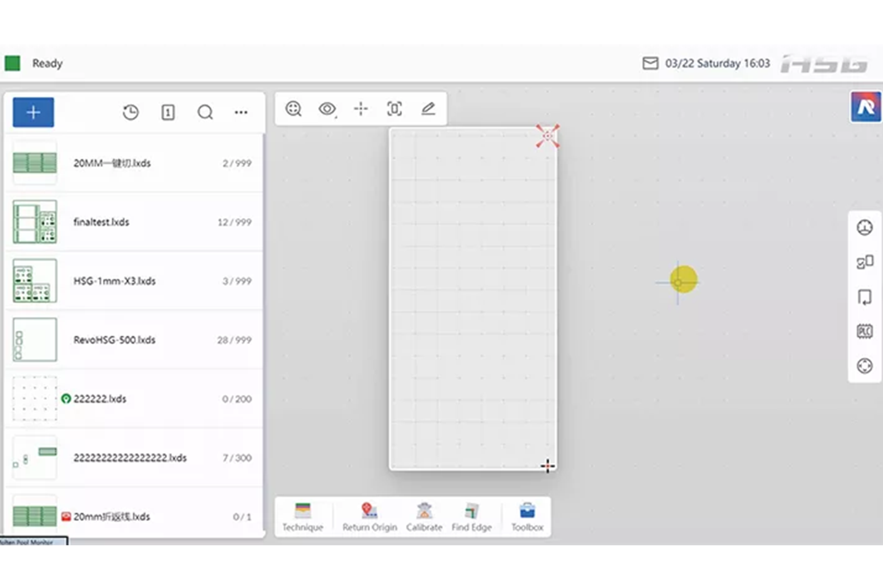Click the blue plus add file button

(33, 112)
